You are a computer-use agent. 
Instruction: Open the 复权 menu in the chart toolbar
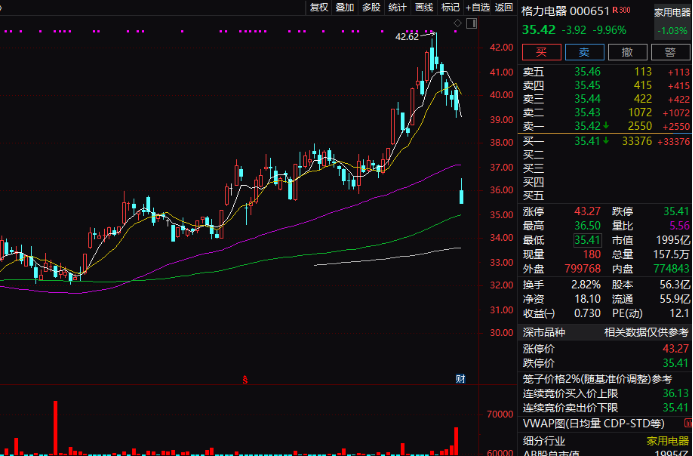click(x=319, y=7)
